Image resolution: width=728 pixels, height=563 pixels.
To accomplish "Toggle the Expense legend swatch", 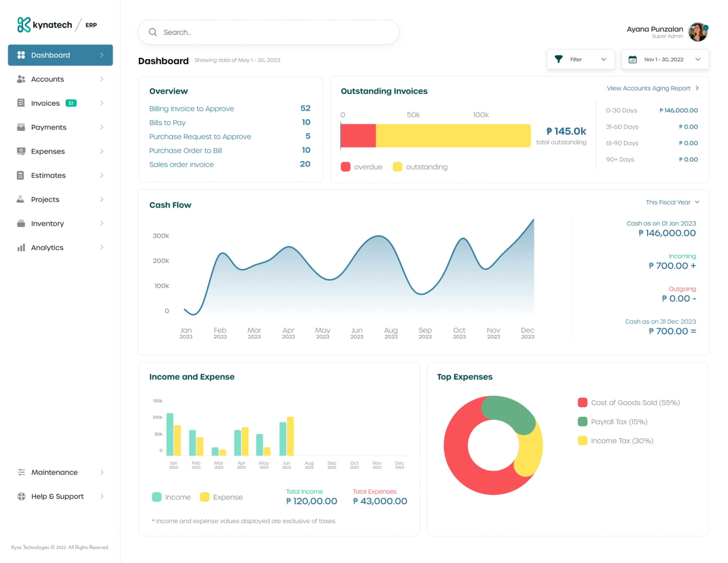I will coord(204,497).
